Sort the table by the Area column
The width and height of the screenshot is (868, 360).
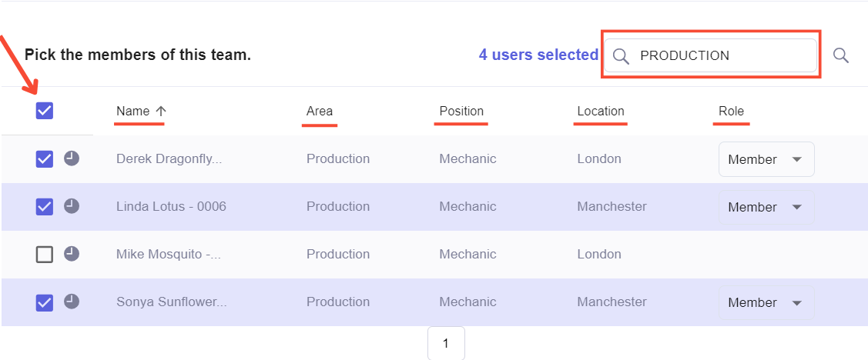tap(320, 111)
